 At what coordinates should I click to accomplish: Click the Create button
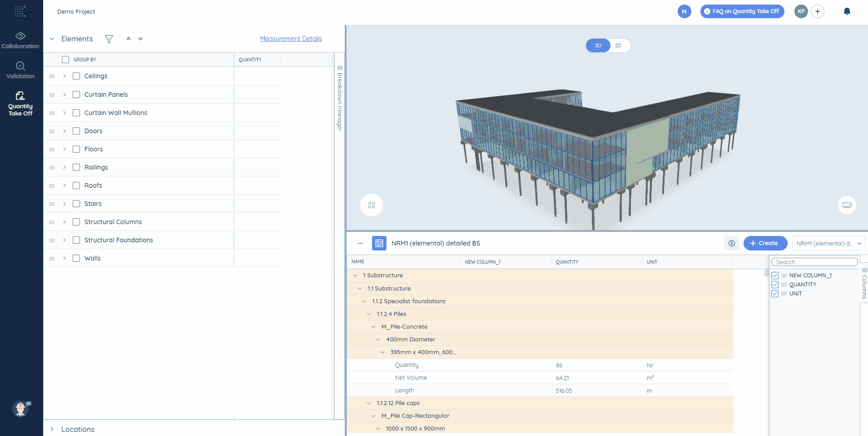[765, 243]
